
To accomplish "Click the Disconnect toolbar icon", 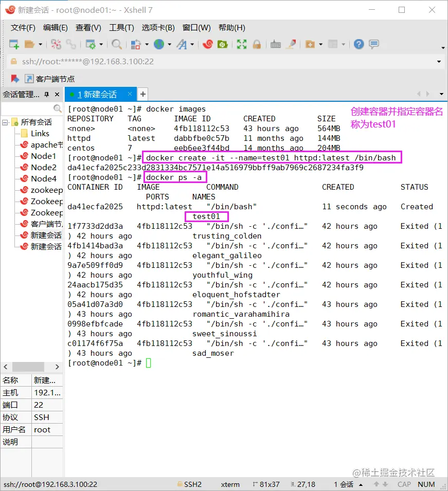I will (56, 44).
